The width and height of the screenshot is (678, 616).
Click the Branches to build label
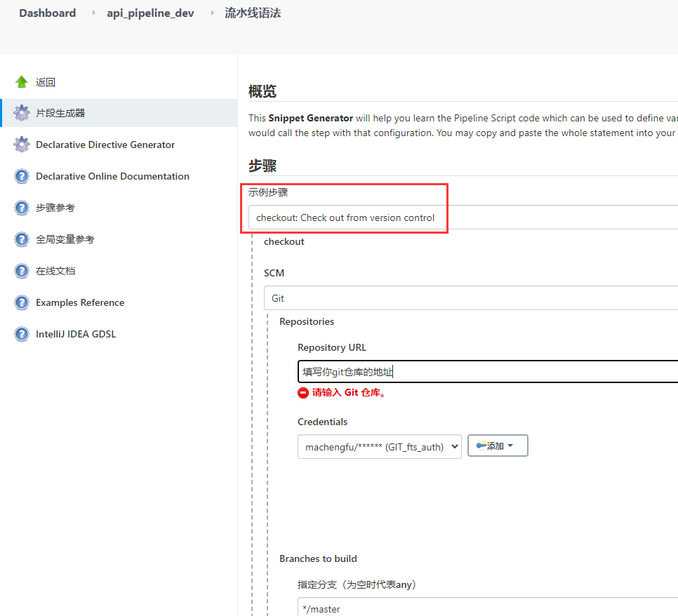(318, 558)
